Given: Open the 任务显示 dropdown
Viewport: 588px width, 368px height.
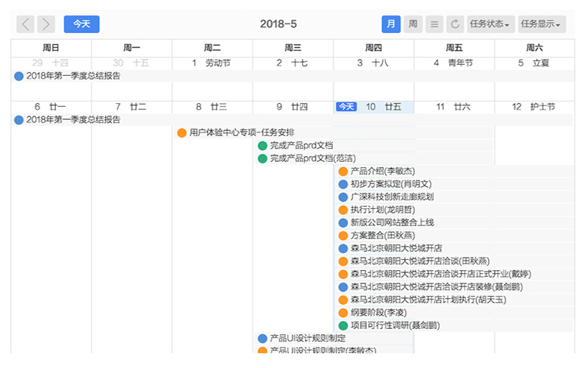Looking at the screenshot, I should click(542, 24).
